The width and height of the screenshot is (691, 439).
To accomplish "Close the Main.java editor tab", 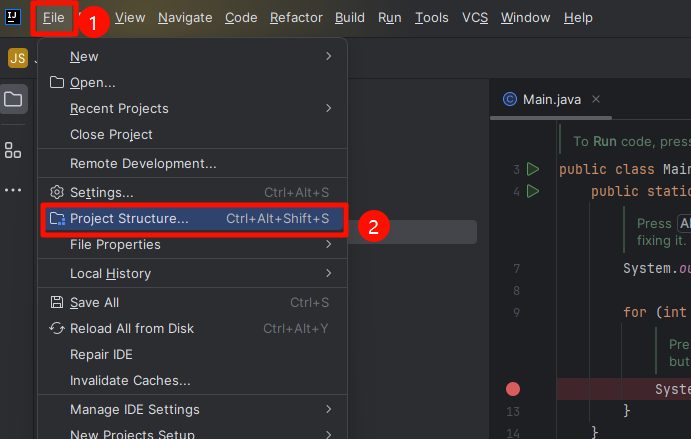I will click(597, 99).
